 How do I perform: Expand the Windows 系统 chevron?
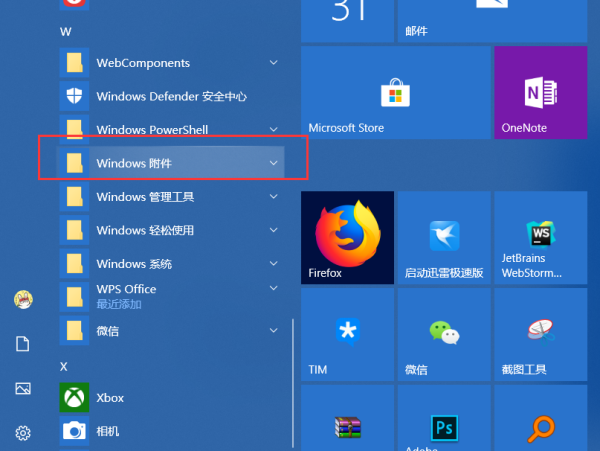tap(274, 264)
